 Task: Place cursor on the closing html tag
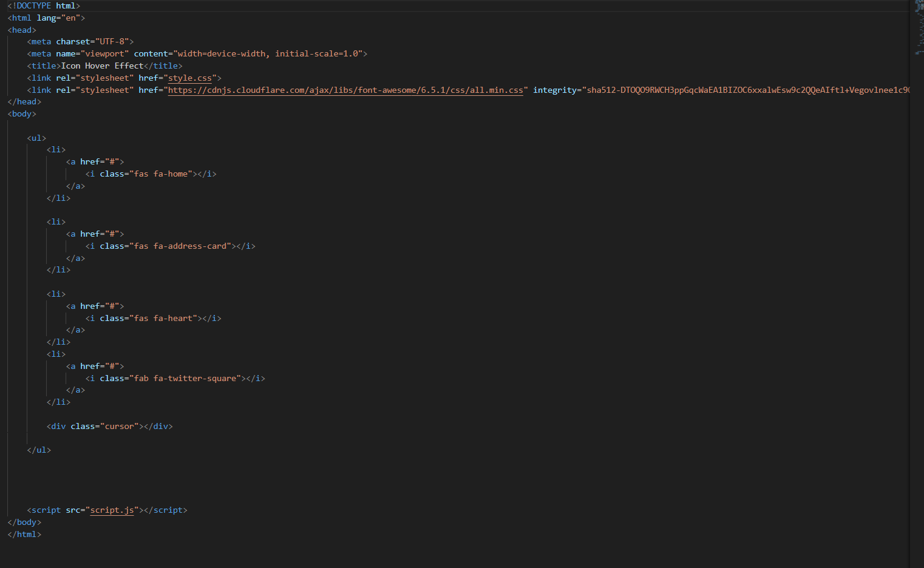[x=24, y=535]
